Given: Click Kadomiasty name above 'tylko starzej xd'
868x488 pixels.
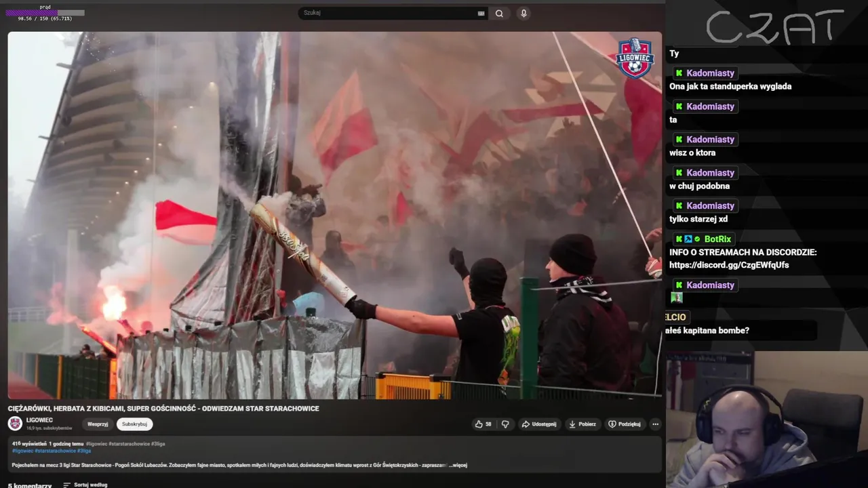Looking at the screenshot, I should tap(711, 206).
